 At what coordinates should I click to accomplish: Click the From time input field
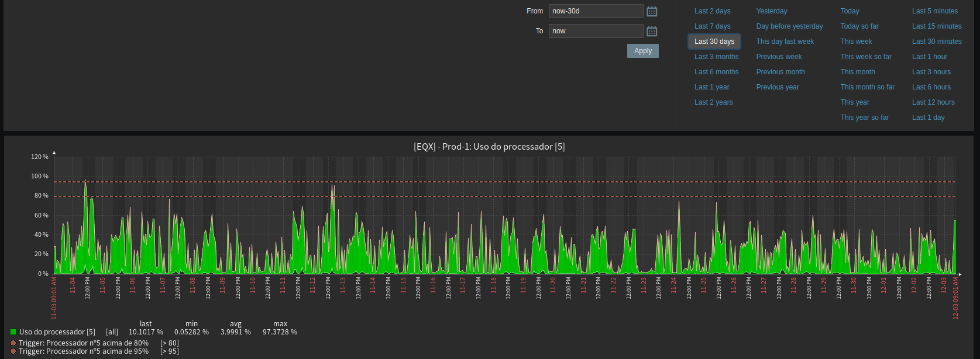(x=596, y=11)
